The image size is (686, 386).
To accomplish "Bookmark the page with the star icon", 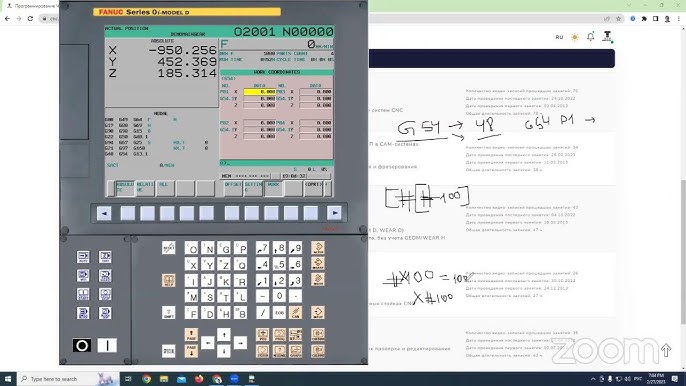I will click(618, 18).
